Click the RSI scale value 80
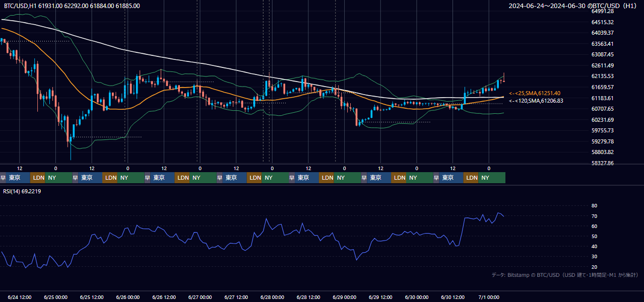644x302 pixels. 594,206
